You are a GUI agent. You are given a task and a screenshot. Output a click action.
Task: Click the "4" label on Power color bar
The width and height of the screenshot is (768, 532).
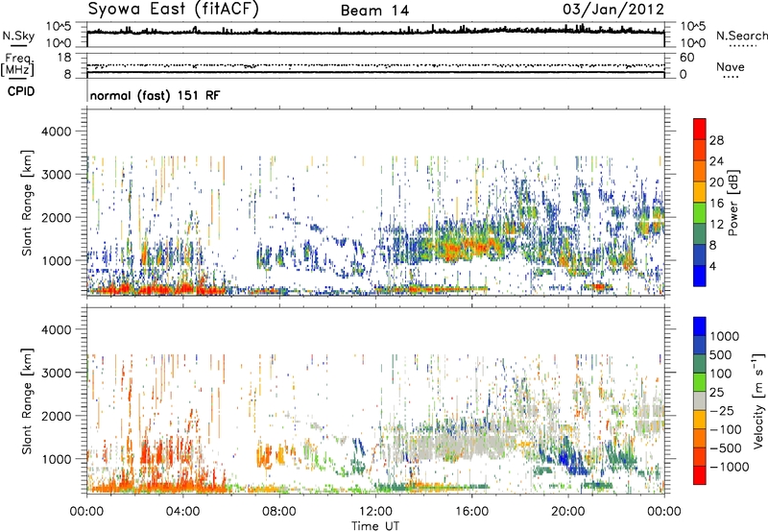[x=712, y=266]
